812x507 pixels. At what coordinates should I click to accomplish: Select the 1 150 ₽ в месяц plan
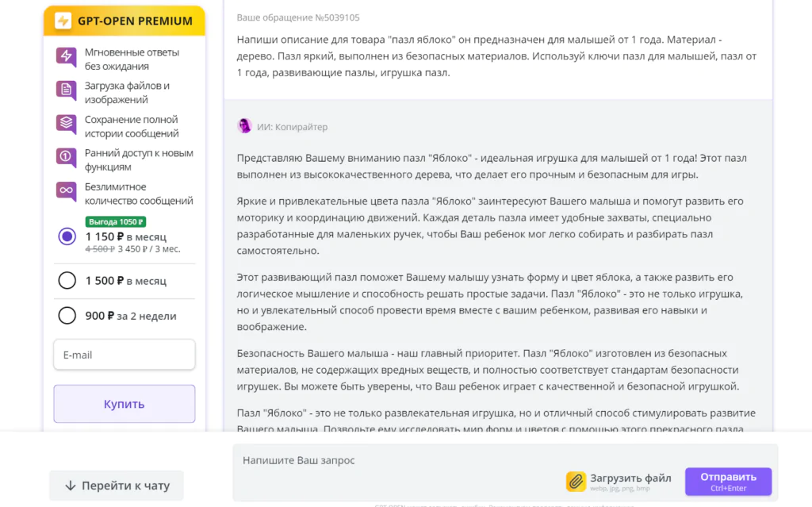(67, 236)
